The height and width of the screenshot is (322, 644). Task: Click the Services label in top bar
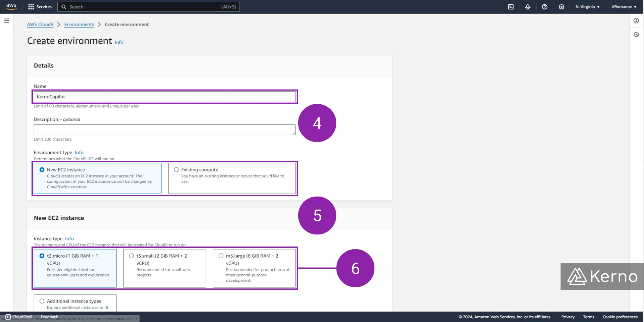coord(44,7)
